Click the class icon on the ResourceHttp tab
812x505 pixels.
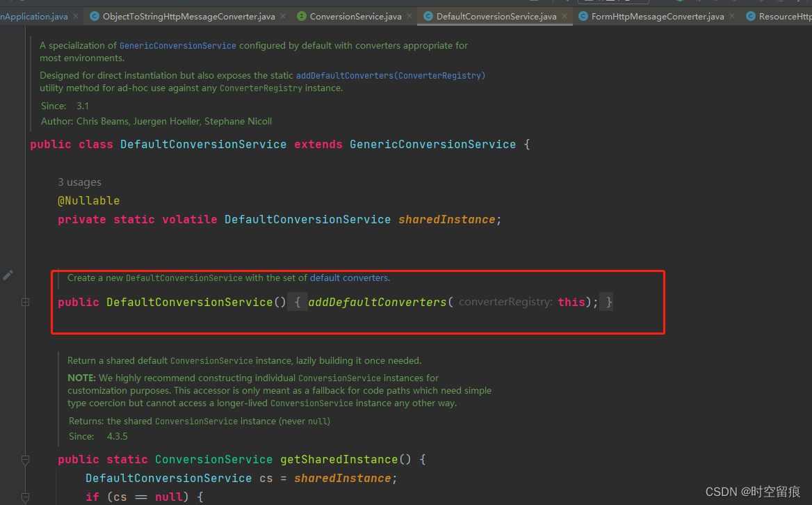752,15
